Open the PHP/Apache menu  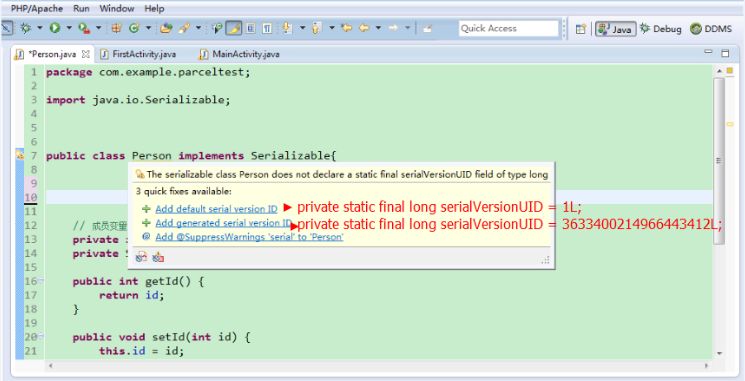[37, 9]
